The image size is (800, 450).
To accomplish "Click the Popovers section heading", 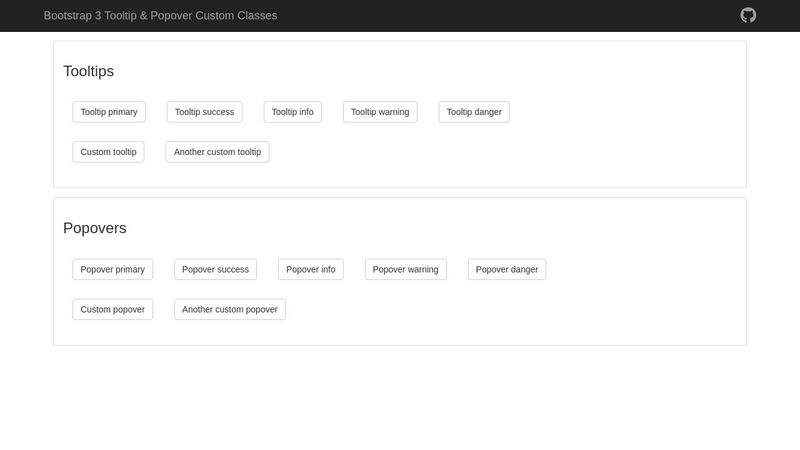I will [x=95, y=228].
